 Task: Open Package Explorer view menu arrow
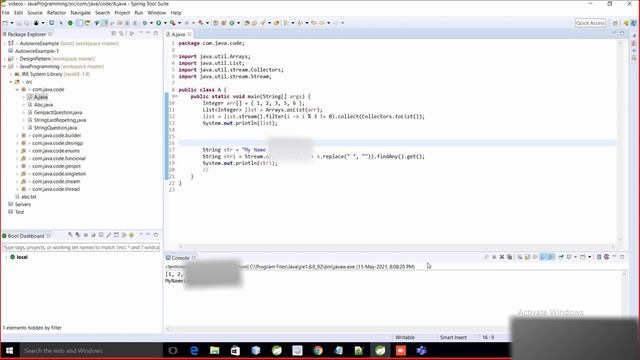(141, 33)
